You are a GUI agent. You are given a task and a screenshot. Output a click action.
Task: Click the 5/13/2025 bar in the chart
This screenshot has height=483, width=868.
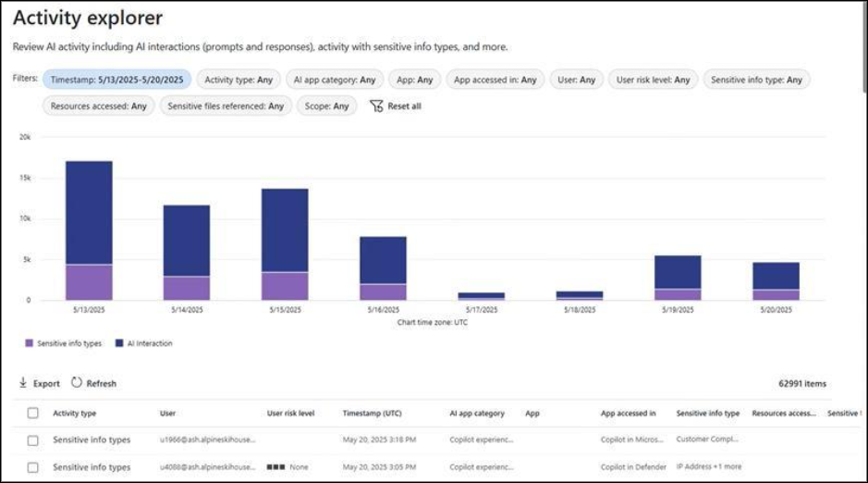coord(89,230)
